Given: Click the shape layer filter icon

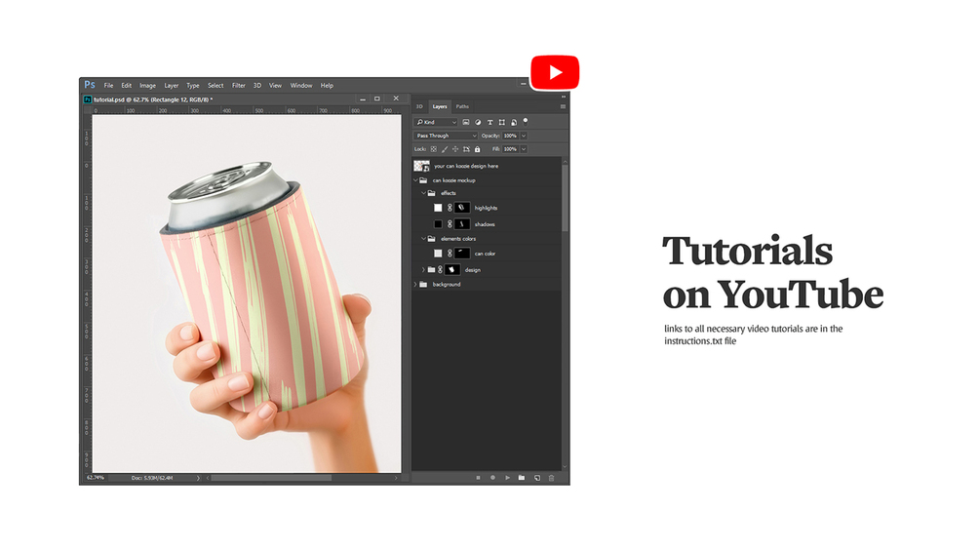Looking at the screenshot, I should coord(502,123).
